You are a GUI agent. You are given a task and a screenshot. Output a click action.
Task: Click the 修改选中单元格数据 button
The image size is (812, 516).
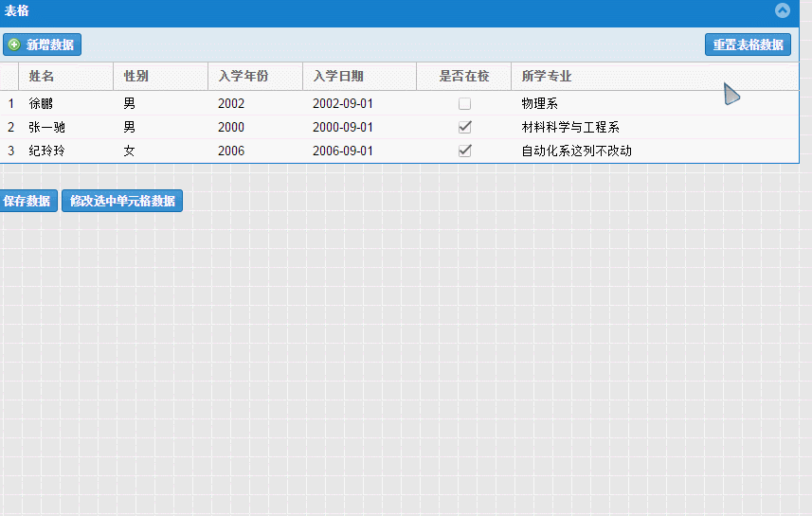(x=122, y=201)
